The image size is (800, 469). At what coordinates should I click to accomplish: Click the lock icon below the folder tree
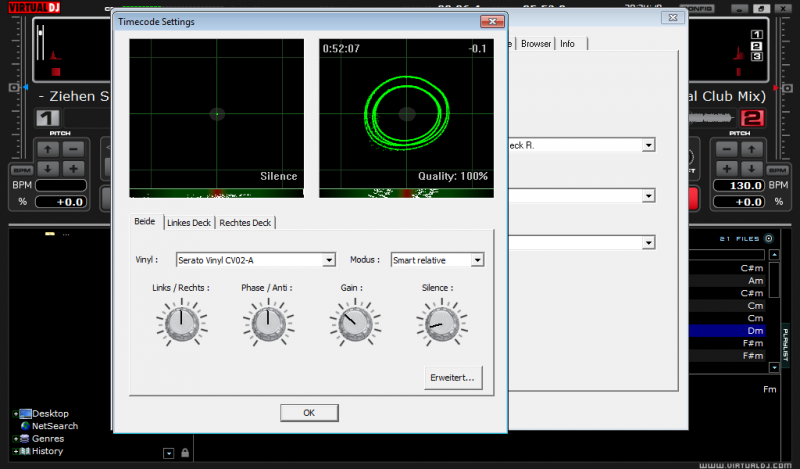[x=185, y=453]
